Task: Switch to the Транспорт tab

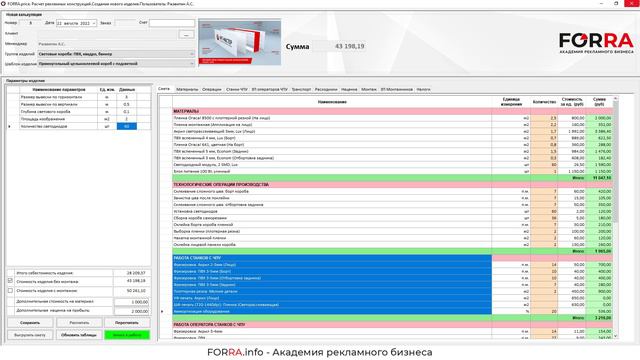Action: [301, 89]
